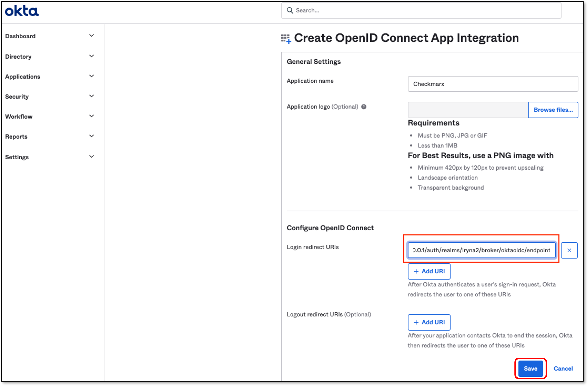Remove the login redirect URI with X
The height and width of the screenshot is (386, 588).
point(569,250)
